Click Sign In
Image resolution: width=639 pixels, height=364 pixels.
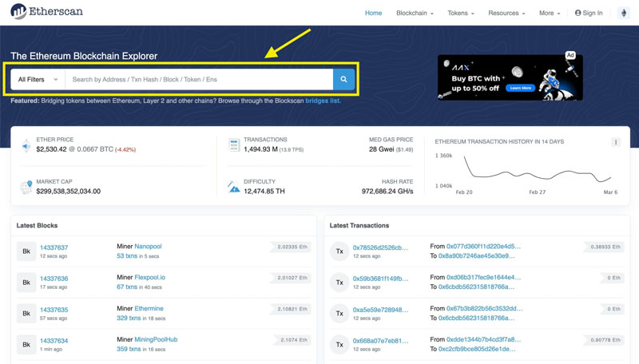pos(589,13)
